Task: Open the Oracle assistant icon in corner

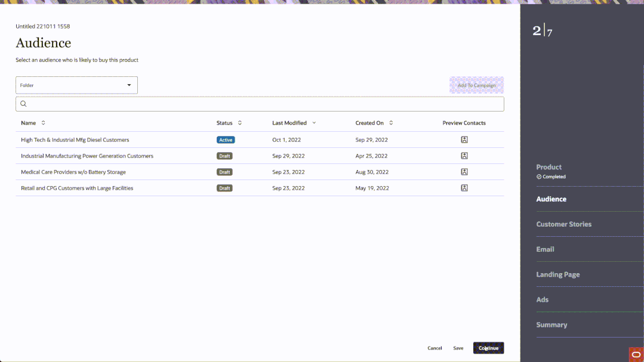Action: (x=636, y=355)
